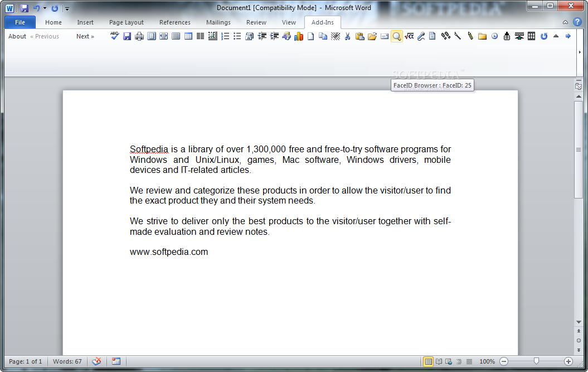Click the printer icon in Add-Ins toolbar
588x372 pixels.
coord(139,36)
